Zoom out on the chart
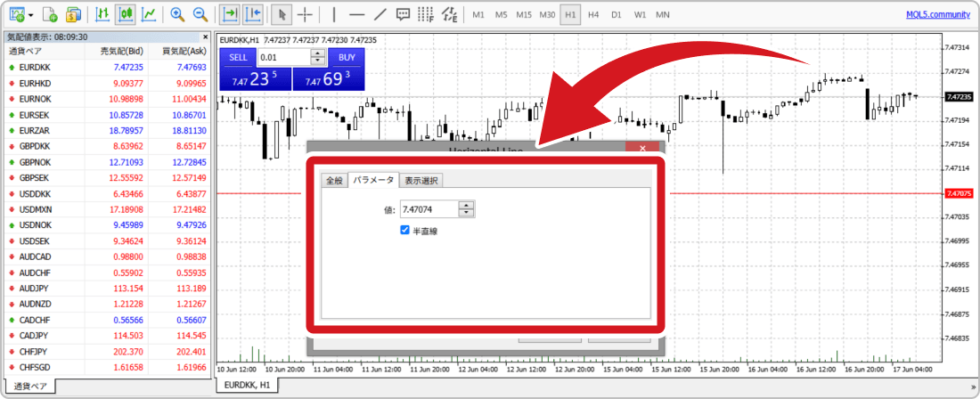Viewport: 980px width, 399px height. pos(200,13)
